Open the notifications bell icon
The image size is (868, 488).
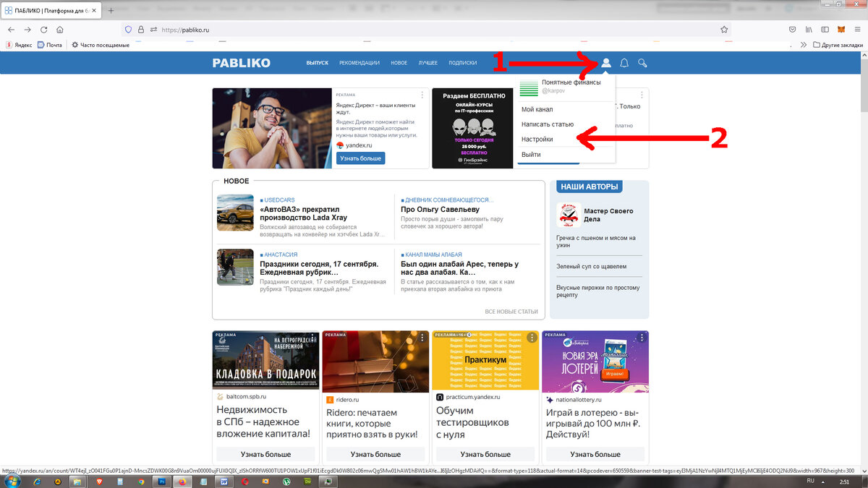624,63
